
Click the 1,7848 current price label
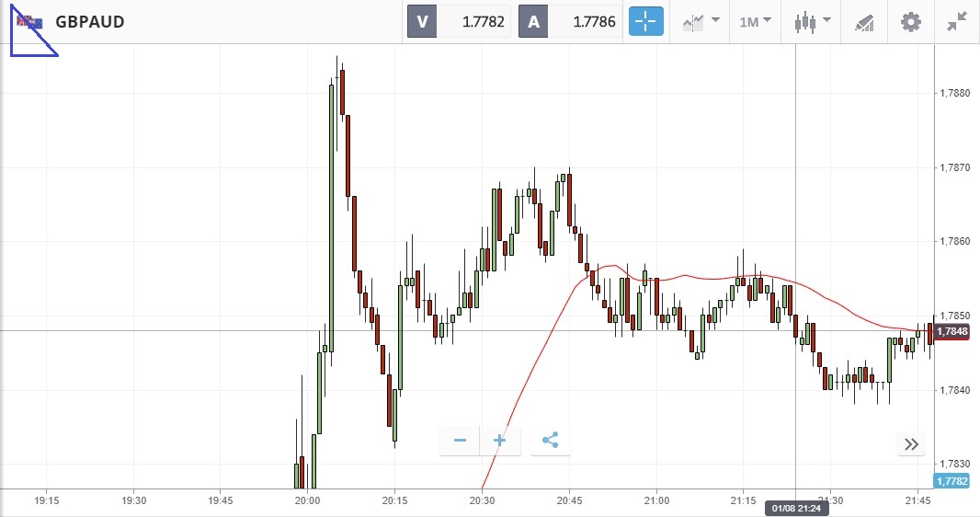(x=952, y=331)
